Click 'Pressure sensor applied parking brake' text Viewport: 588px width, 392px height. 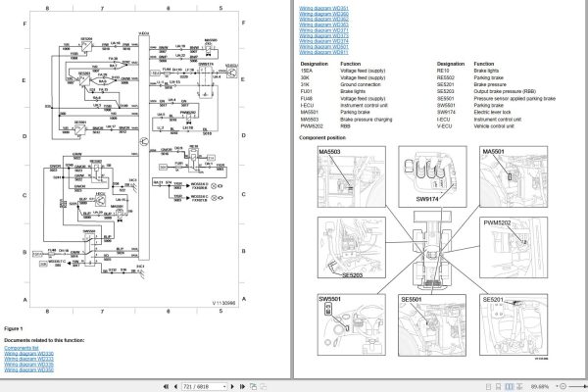pyautogui.click(x=514, y=98)
